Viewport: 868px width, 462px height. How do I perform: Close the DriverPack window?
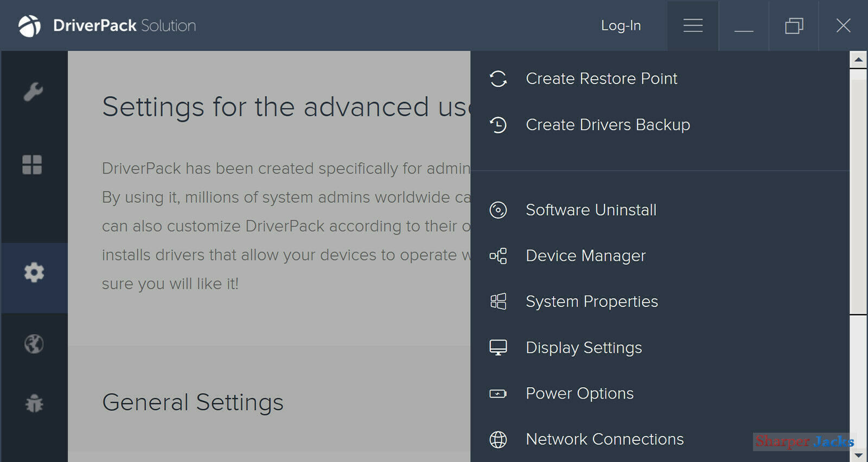click(843, 25)
